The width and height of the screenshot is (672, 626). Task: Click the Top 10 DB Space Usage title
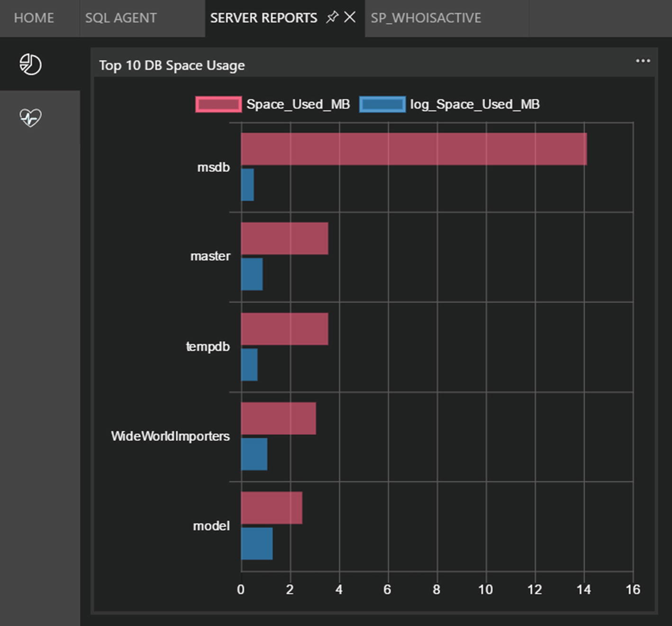pyautogui.click(x=172, y=65)
